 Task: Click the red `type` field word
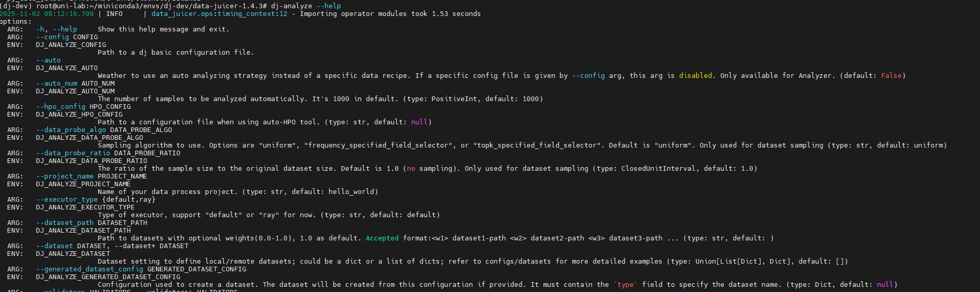coord(626,284)
